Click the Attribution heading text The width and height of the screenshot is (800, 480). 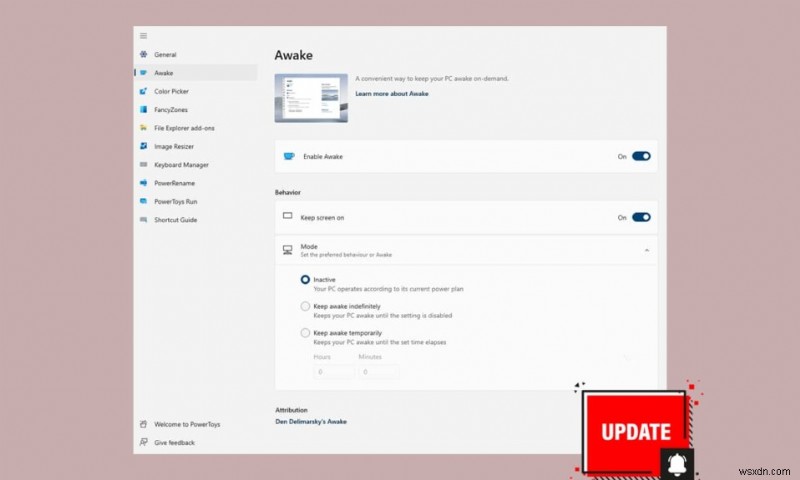pos(291,410)
